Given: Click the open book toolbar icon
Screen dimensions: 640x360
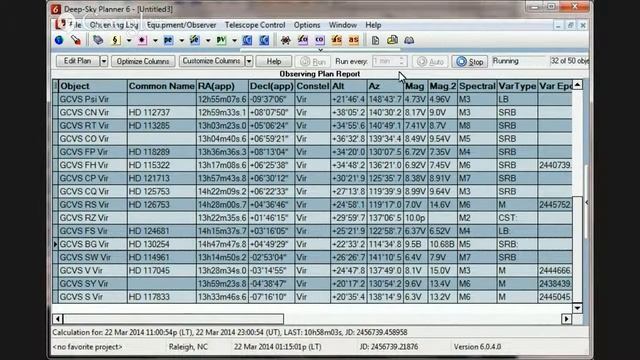Looking at the screenshot, I should tap(409, 40).
